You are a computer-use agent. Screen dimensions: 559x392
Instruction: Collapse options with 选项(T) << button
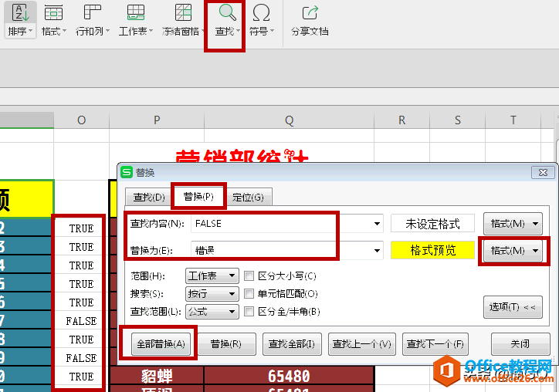[x=513, y=307]
